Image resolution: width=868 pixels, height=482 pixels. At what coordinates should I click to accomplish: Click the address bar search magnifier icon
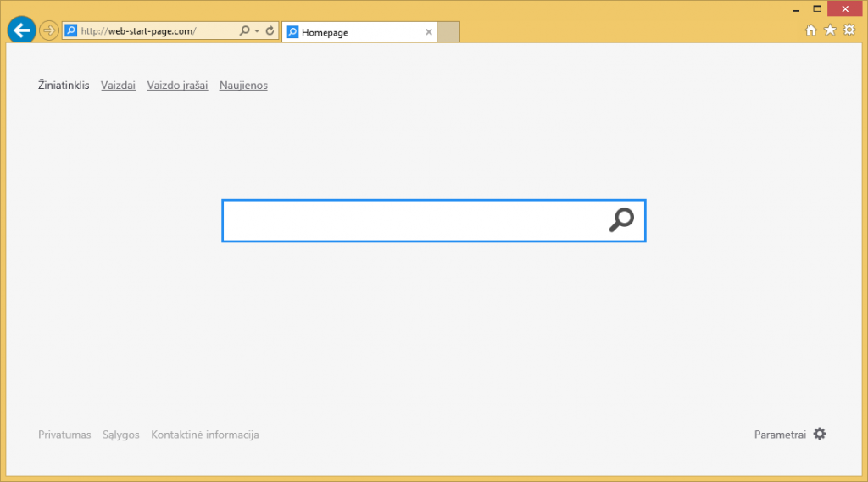244,31
